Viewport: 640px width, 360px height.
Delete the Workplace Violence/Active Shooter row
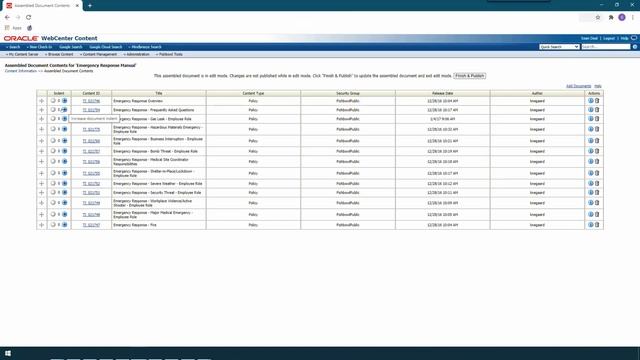(x=597, y=203)
